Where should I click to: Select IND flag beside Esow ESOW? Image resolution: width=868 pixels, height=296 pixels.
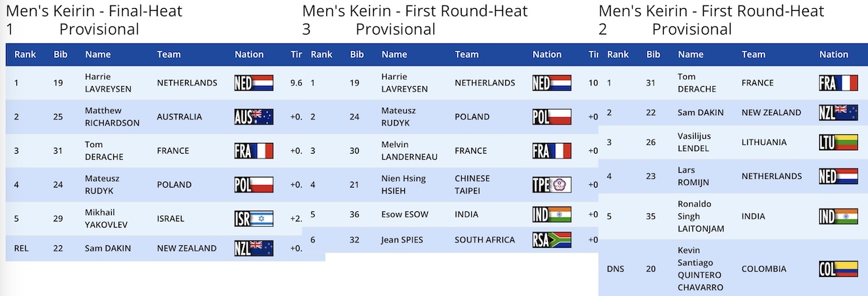552,214
